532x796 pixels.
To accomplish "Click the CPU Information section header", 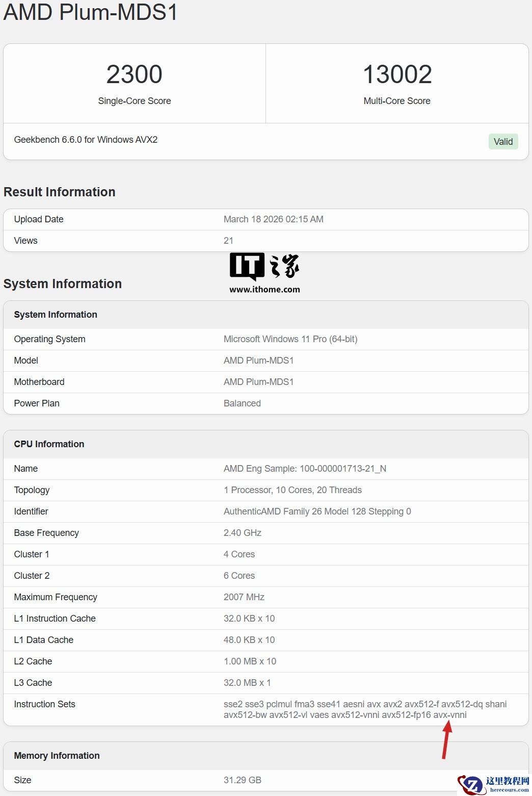I will coord(49,444).
